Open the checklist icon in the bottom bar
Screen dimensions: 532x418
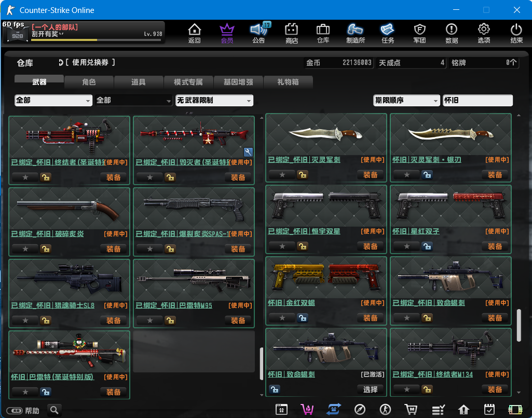click(x=438, y=410)
